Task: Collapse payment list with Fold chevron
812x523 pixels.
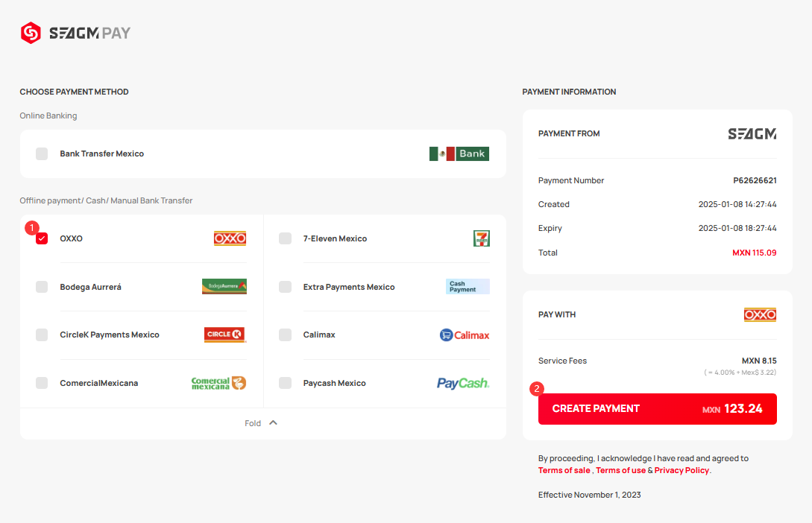Action: pos(274,422)
